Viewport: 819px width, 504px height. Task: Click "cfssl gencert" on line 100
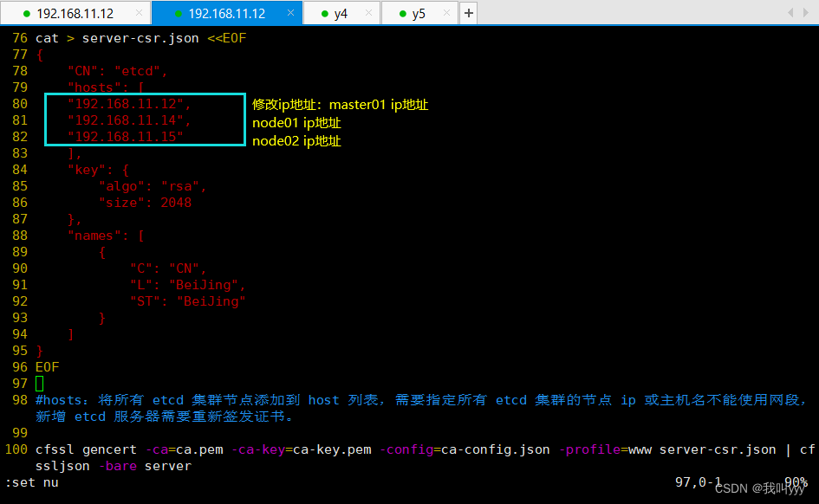[86, 449]
